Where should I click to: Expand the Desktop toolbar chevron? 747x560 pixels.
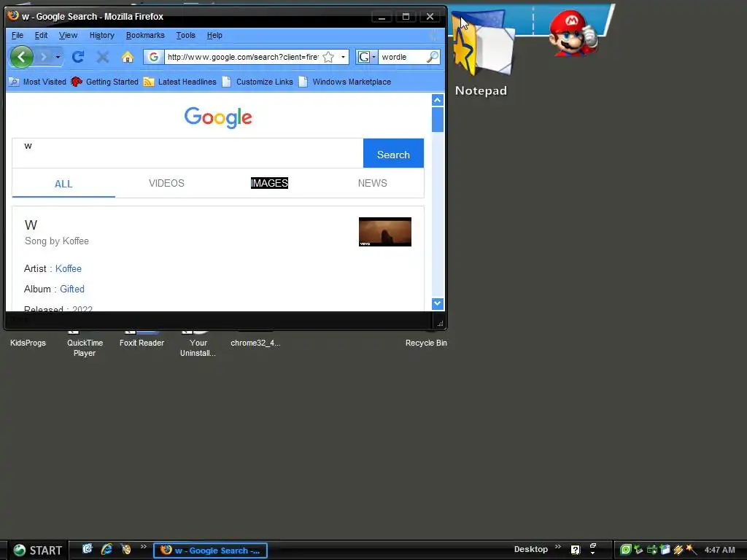pos(558,547)
